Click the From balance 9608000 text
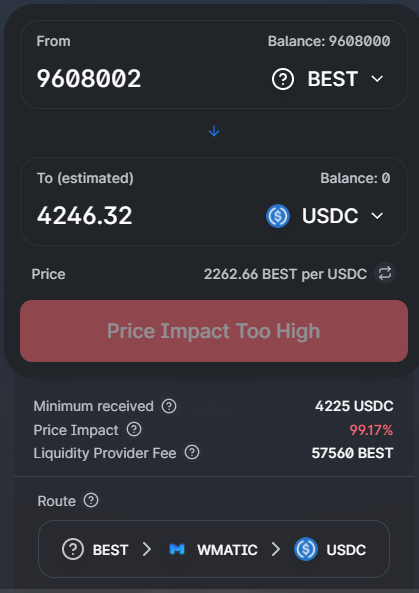The width and height of the screenshot is (419, 593). pos(329,41)
